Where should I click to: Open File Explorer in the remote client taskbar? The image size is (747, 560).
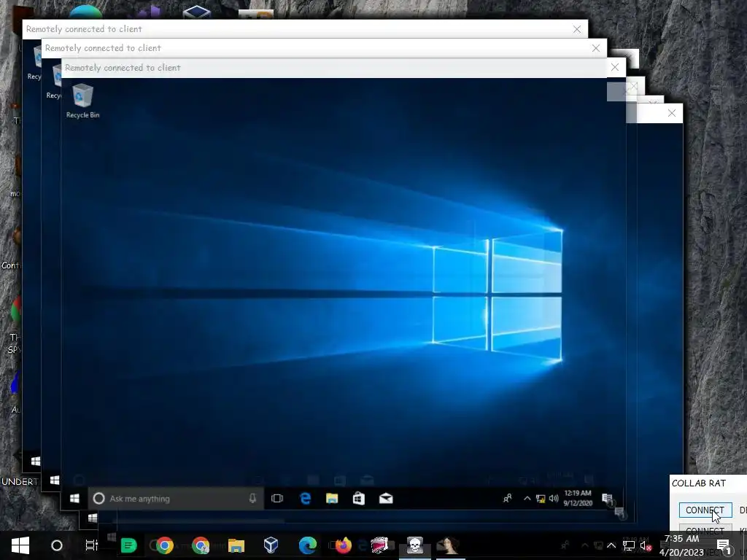click(332, 499)
